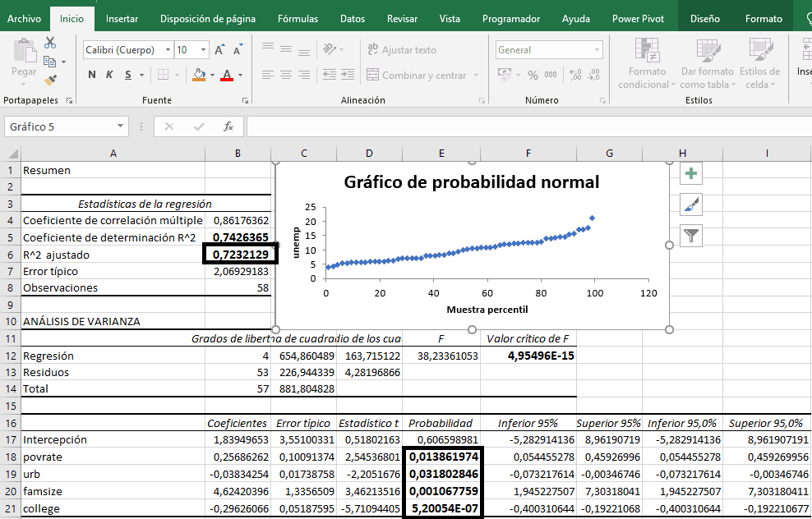Toggle bold formatting (N)

point(91,76)
